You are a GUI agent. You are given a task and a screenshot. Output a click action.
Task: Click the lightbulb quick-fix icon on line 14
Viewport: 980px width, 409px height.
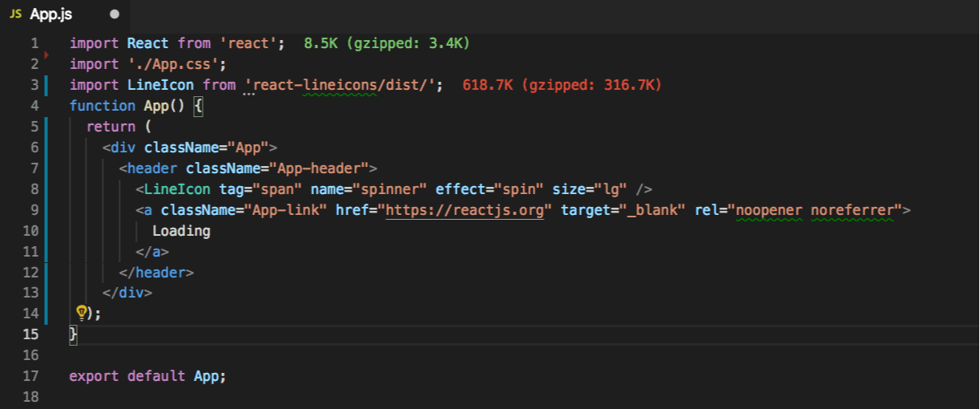click(x=81, y=312)
